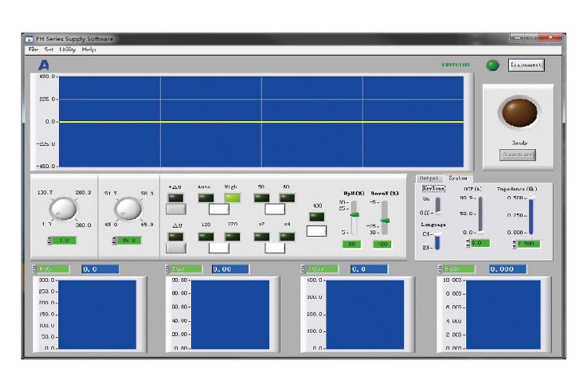Click the A logo icon
The image size is (588, 392).
42,65
